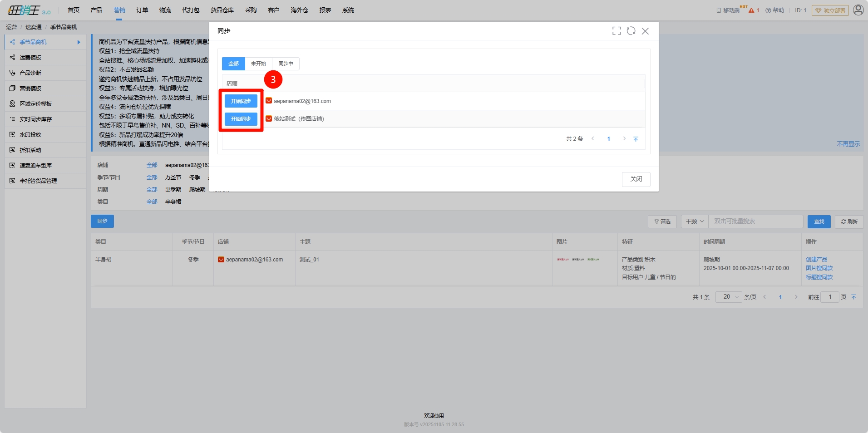Select the 全部 tab in sync dialog
868x433 pixels.
click(x=233, y=64)
